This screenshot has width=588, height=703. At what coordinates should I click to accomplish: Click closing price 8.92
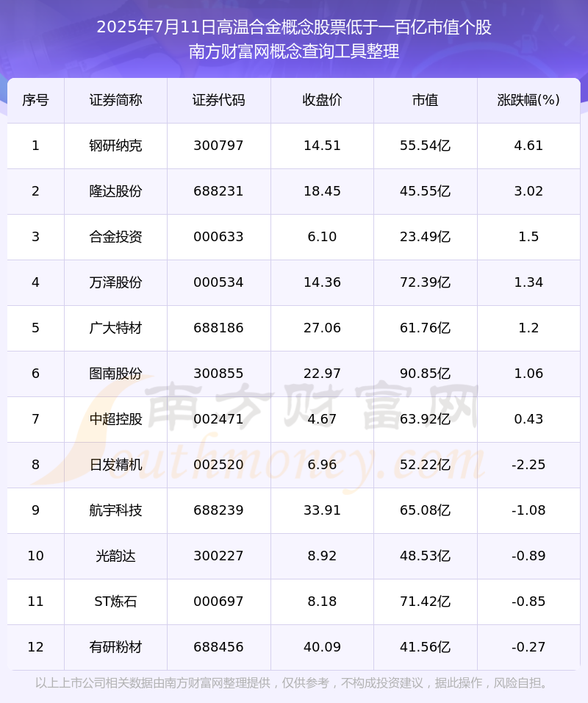click(322, 556)
